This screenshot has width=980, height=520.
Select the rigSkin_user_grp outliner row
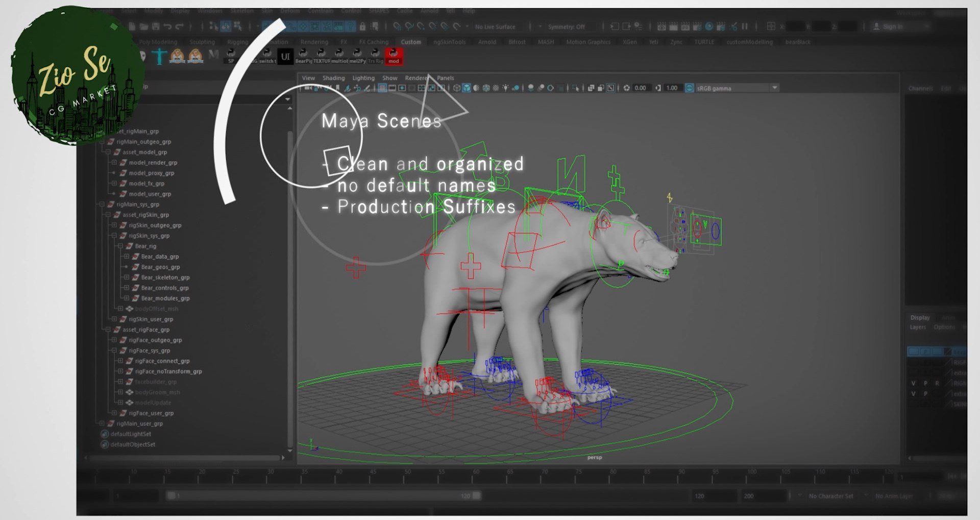click(151, 319)
